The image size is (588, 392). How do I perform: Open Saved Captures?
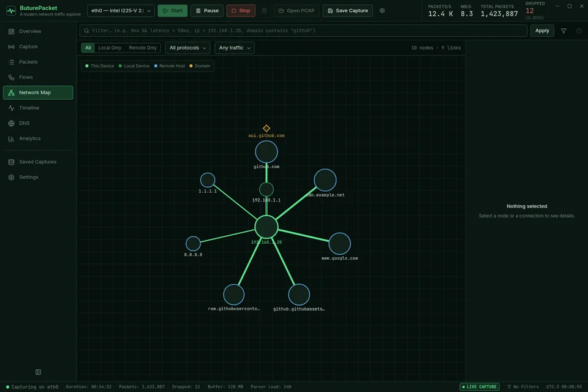click(x=38, y=162)
